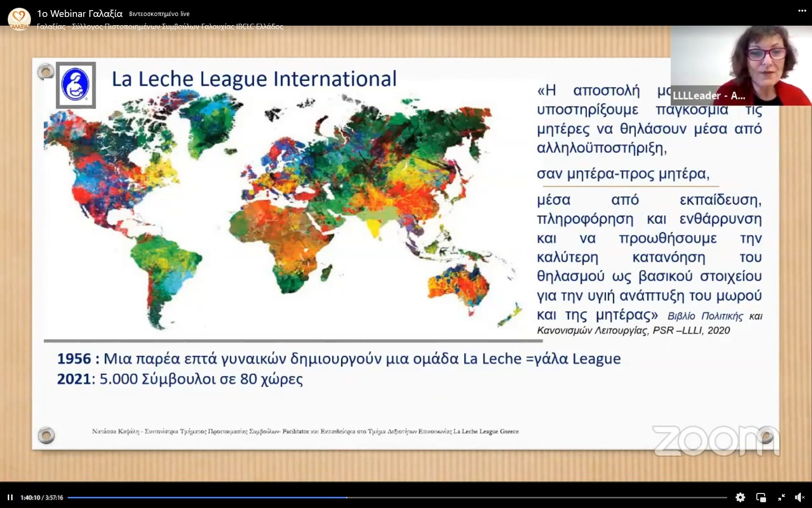Open video settings gear

point(740,497)
